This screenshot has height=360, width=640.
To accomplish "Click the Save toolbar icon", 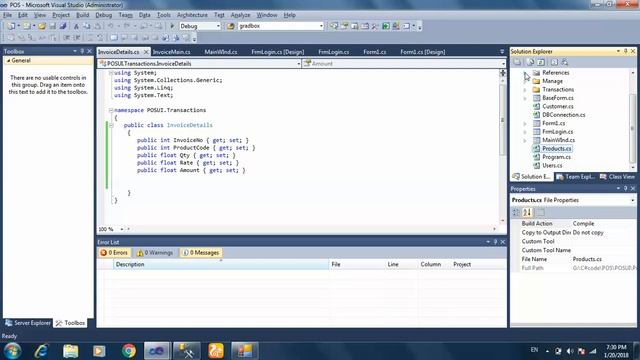I will pos(53,26).
